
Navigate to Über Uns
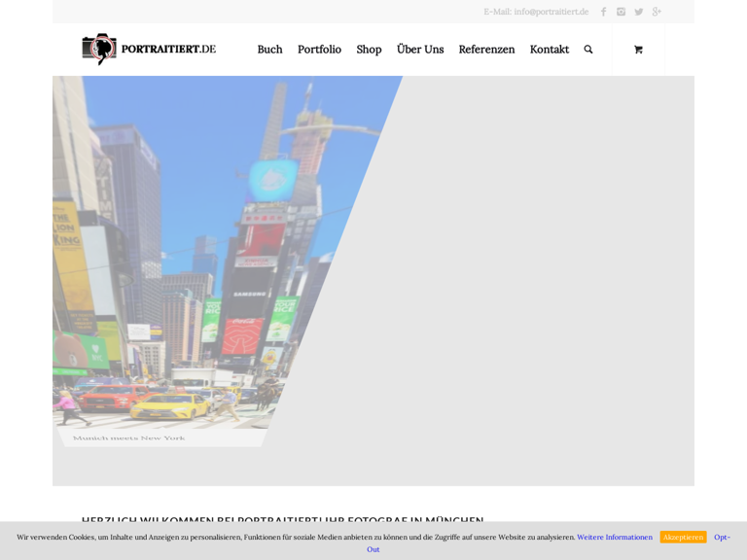coord(420,50)
